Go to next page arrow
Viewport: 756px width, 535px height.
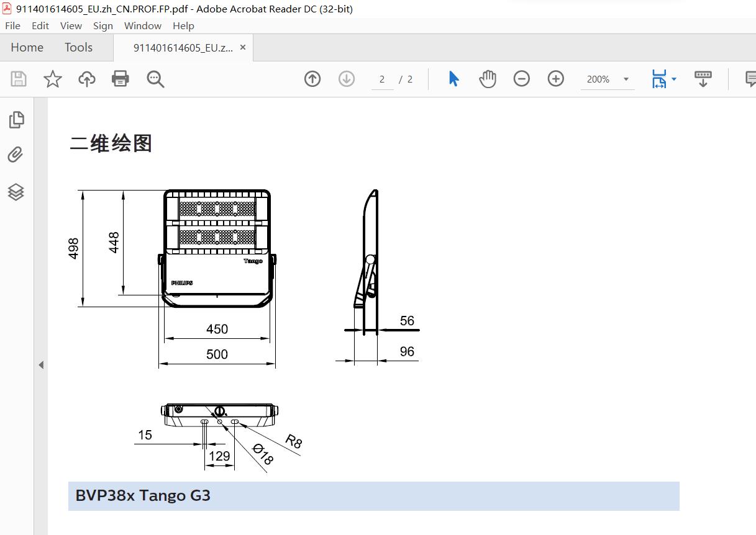(x=347, y=79)
